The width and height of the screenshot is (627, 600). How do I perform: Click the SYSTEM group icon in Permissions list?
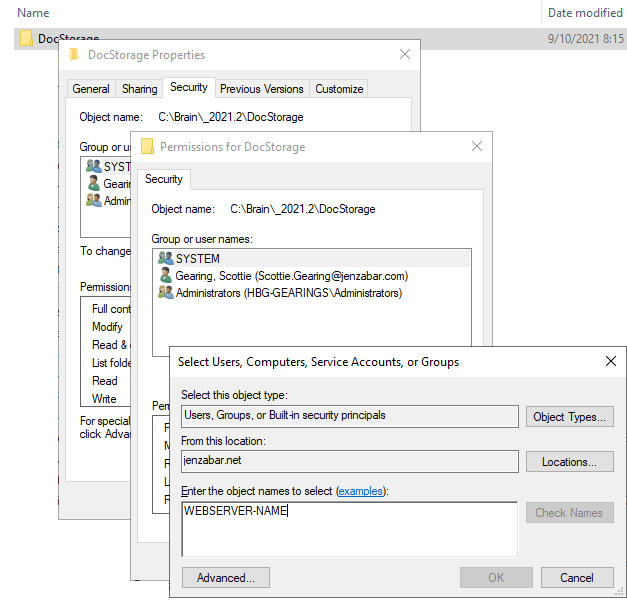[x=165, y=258]
